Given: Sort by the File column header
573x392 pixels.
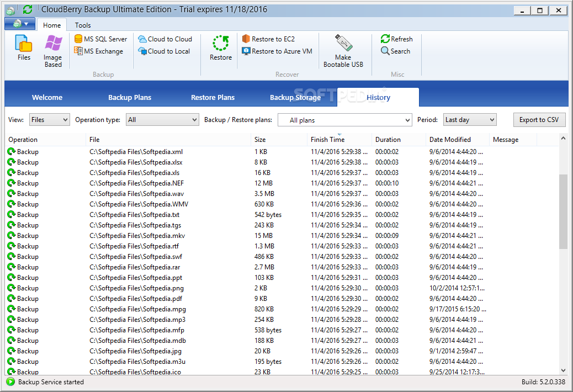Looking at the screenshot, I should [x=168, y=140].
